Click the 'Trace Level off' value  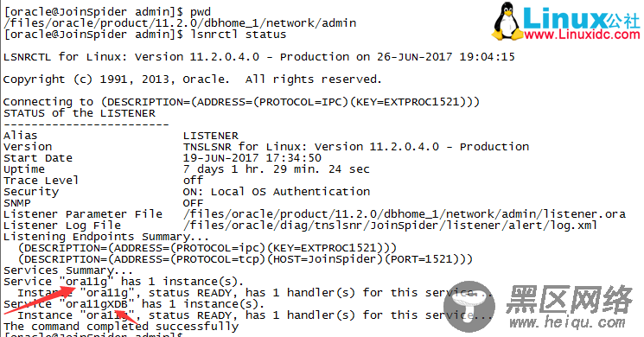[193, 181]
